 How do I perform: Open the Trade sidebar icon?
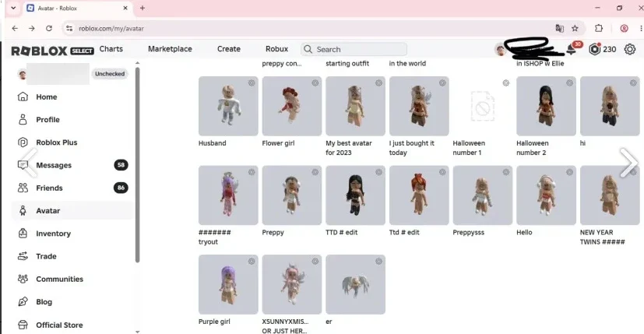tap(23, 256)
